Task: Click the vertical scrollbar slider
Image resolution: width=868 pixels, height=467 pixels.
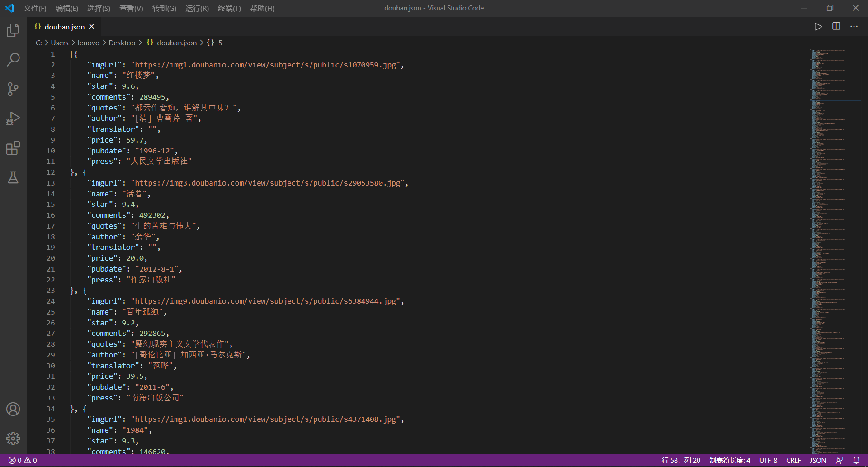Action: 864,53
